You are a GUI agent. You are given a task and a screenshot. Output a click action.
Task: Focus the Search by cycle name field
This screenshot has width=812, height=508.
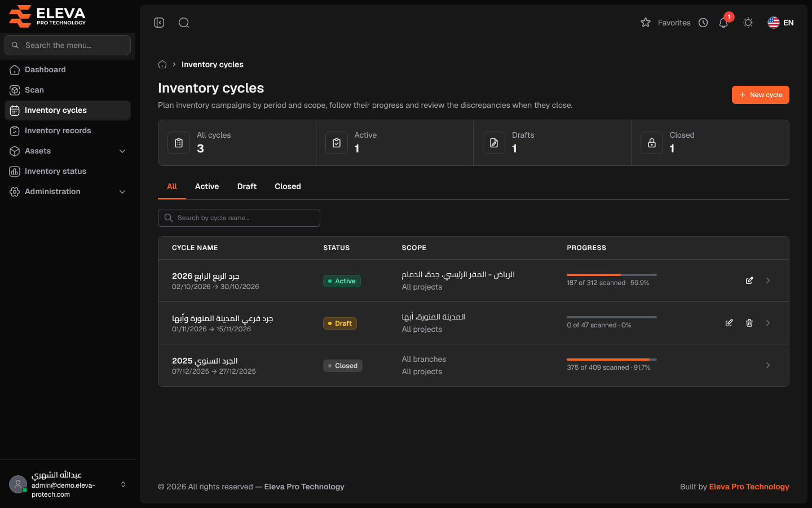pyautogui.click(x=239, y=218)
